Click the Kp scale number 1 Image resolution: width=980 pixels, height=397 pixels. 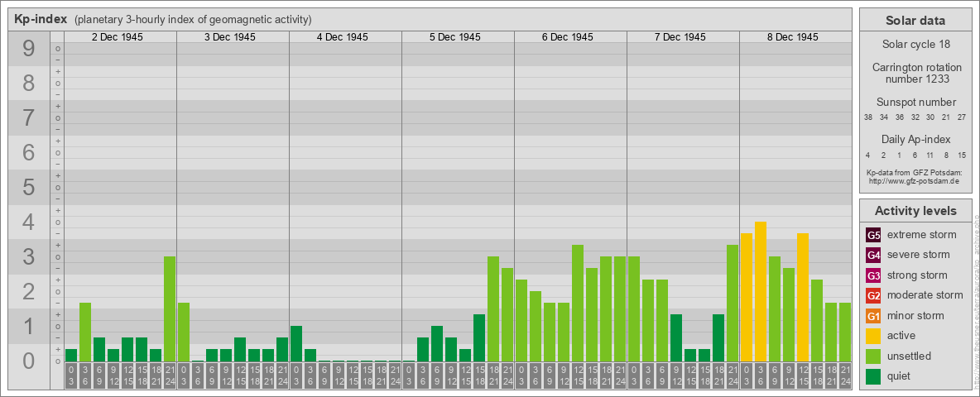(x=28, y=326)
